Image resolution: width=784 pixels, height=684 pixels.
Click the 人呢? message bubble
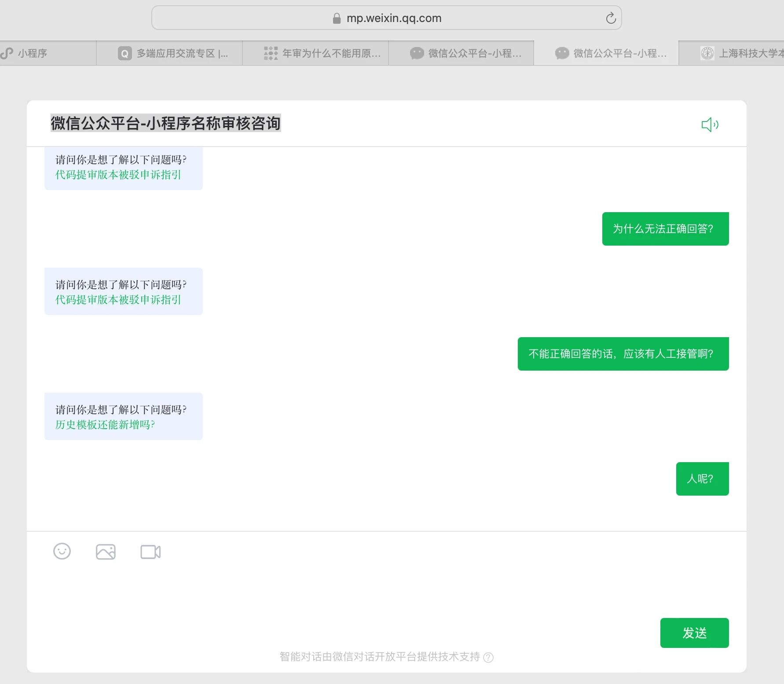point(702,479)
